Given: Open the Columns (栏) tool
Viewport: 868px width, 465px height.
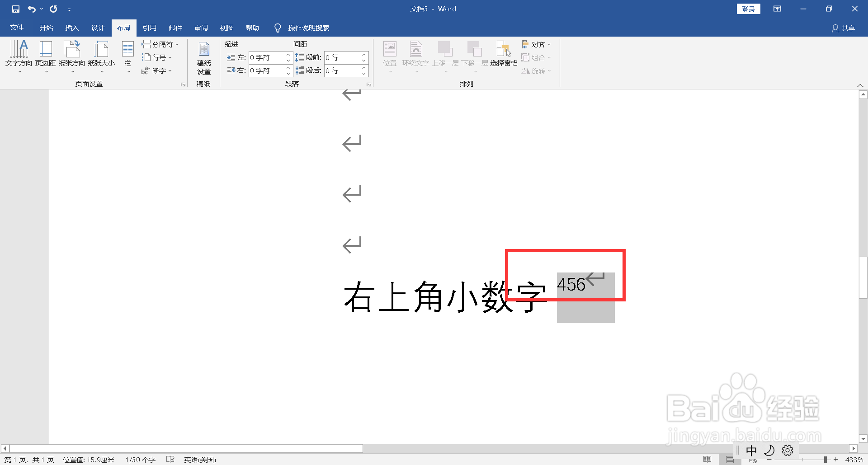Looking at the screenshot, I should (128, 56).
